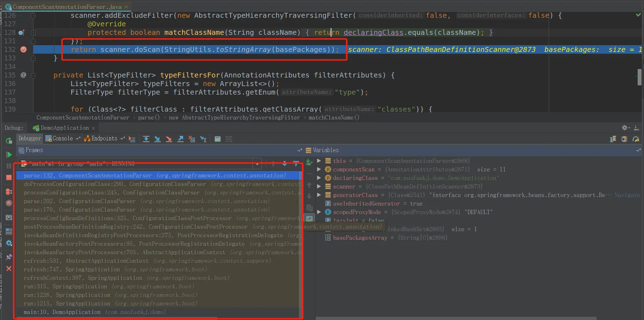Toggle Mute Breakpoints icon
Image resolution: width=644 pixels, height=320 pixels.
point(9,203)
